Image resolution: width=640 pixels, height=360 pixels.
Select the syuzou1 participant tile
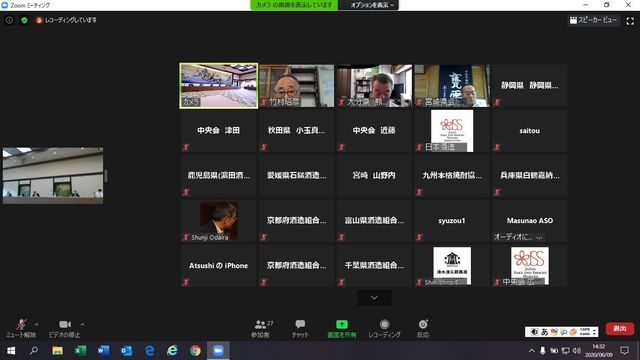click(452, 220)
